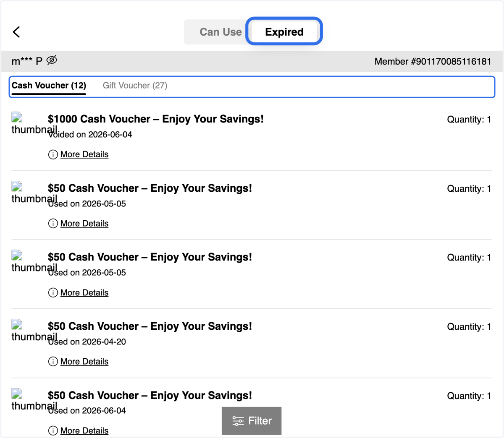The height and width of the screenshot is (438, 504).
Task: Select $50 voucher title used on 2026-04-20
Action: point(150,326)
